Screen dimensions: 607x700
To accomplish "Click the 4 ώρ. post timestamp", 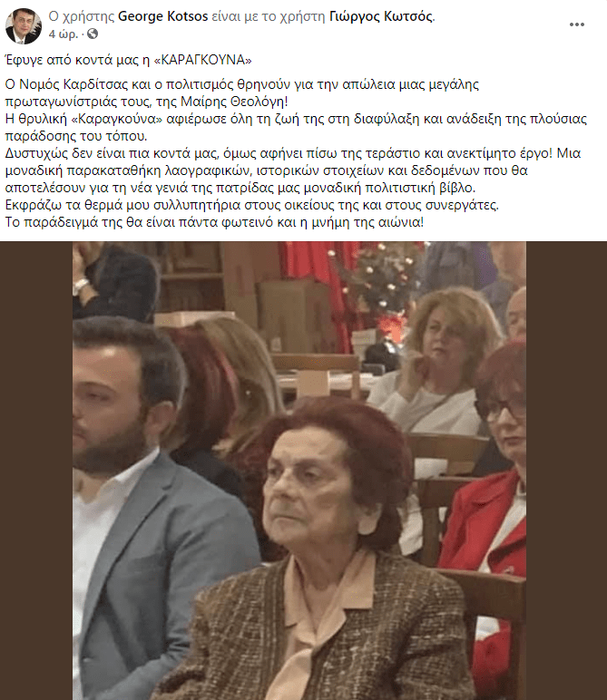I will [x=63, y=34].
